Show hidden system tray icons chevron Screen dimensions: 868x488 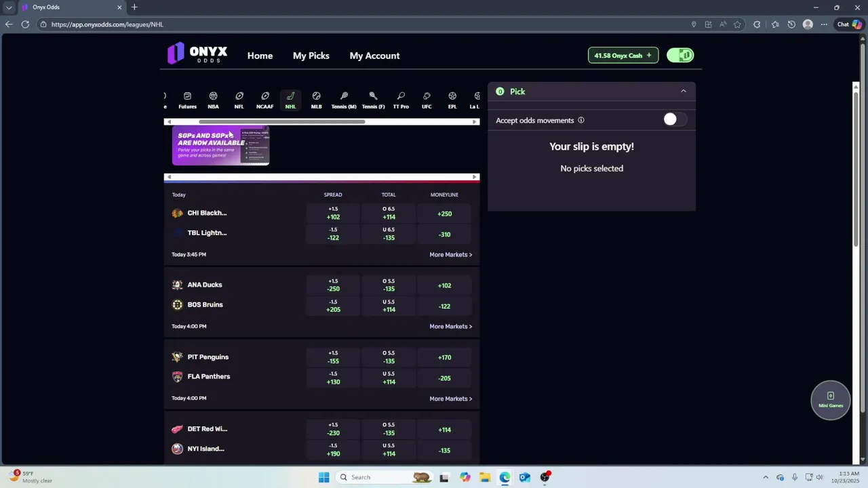pyautogui.click(x=766, y=477)
